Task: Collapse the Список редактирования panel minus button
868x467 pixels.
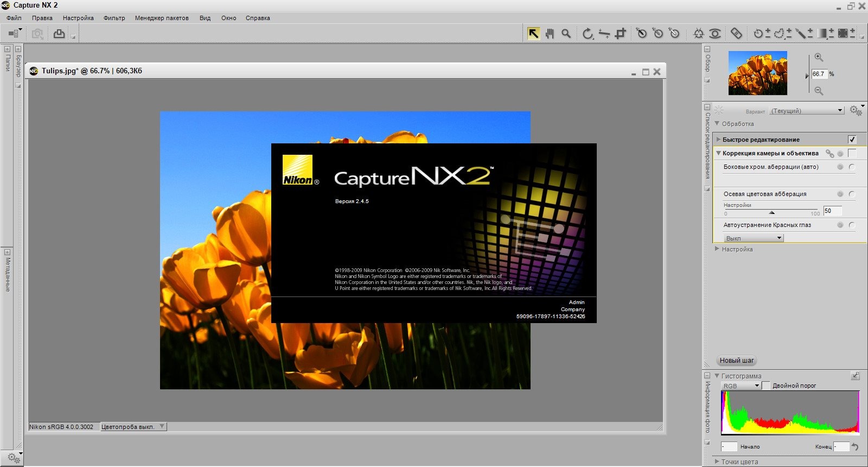Action: (x=707, y=107)
